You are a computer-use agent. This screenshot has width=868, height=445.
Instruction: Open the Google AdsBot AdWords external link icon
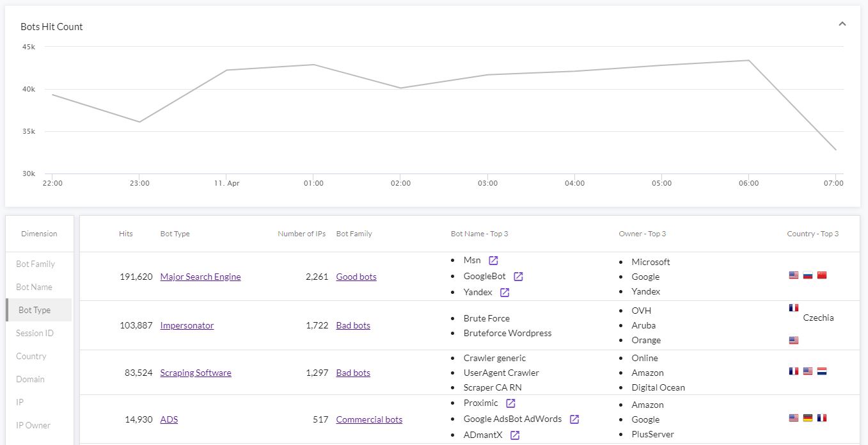click(x=574, y=419)
